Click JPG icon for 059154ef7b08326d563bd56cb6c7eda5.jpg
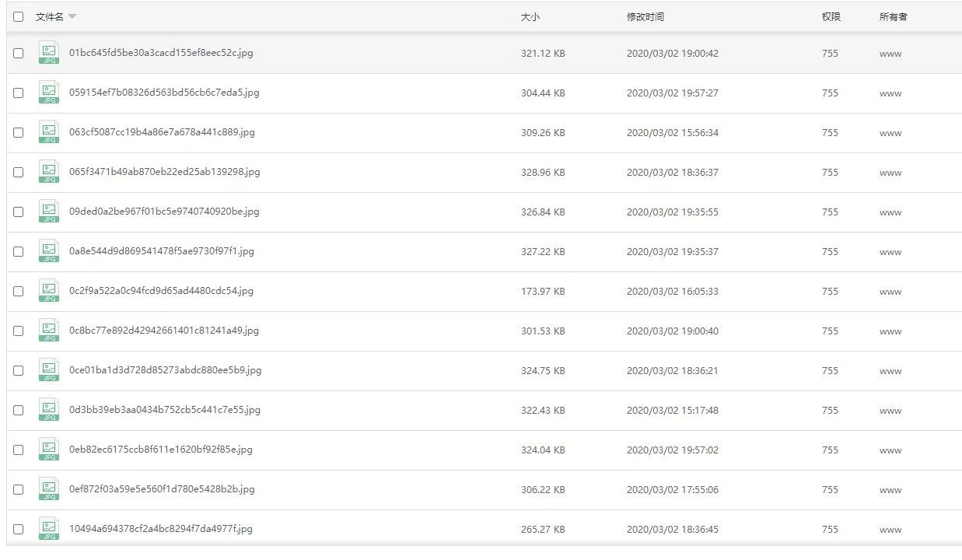 [x=49, y=93]
